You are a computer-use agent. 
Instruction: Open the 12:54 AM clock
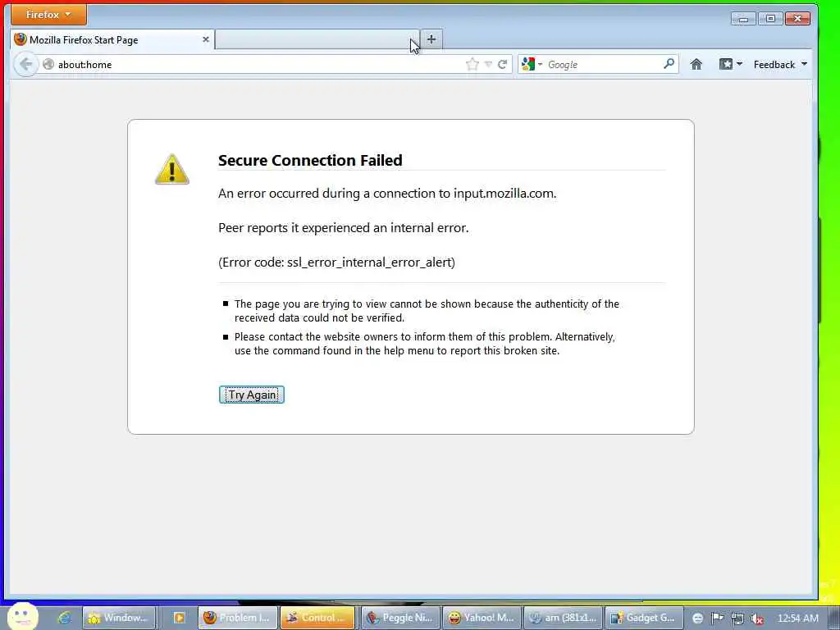[x=798, y=619]
